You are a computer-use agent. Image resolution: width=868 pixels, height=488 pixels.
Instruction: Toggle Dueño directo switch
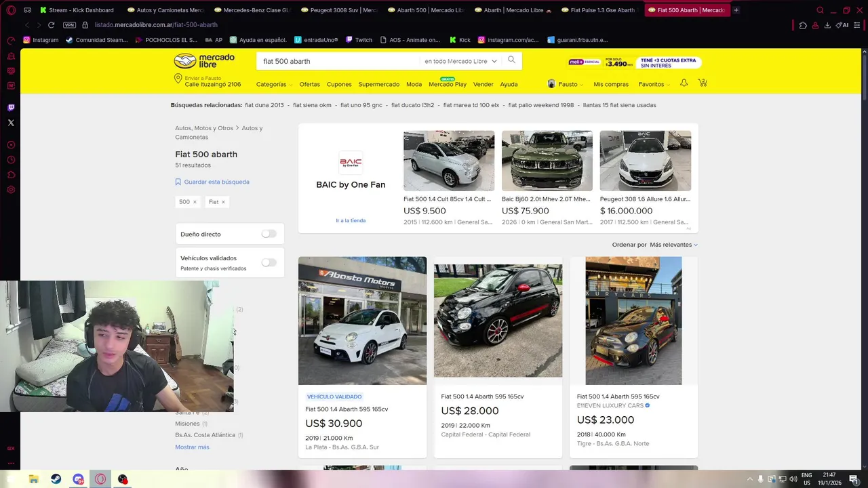click(x=269, y=234)
